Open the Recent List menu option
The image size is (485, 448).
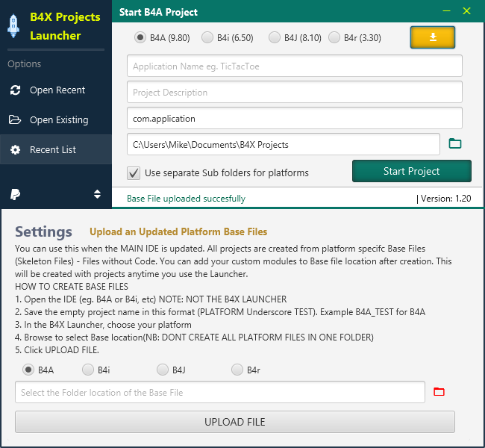[56, 149]
